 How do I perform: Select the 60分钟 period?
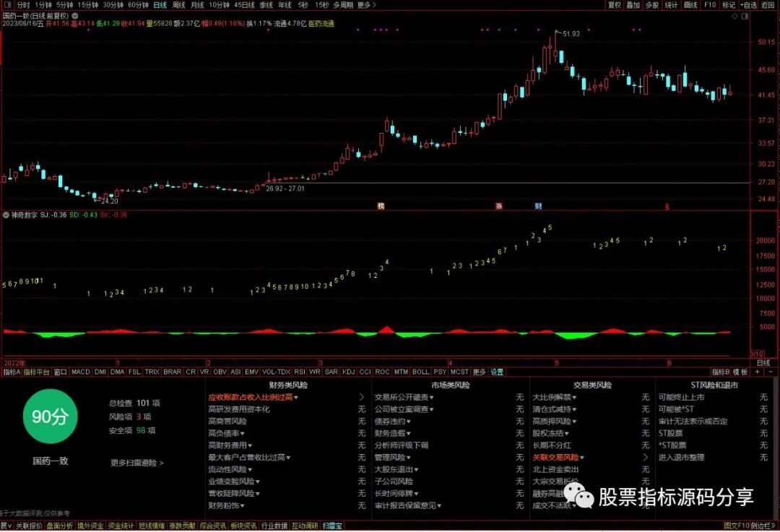[x=138, y=5]
